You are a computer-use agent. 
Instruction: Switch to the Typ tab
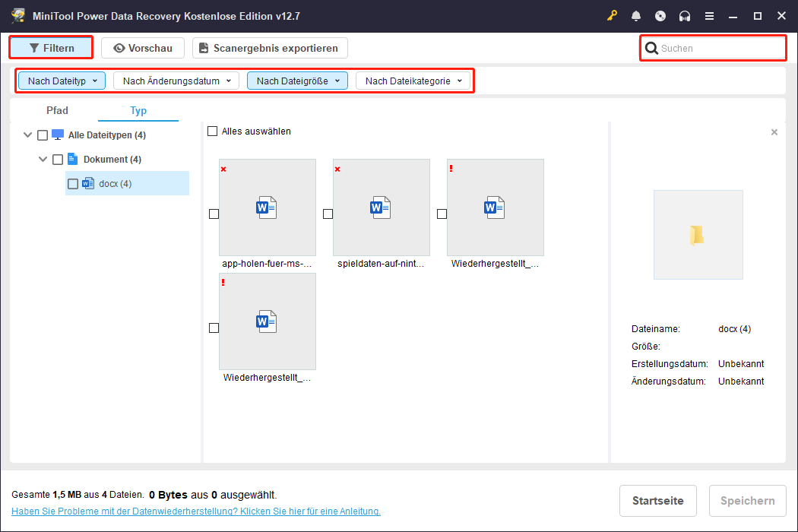[138, 110]
